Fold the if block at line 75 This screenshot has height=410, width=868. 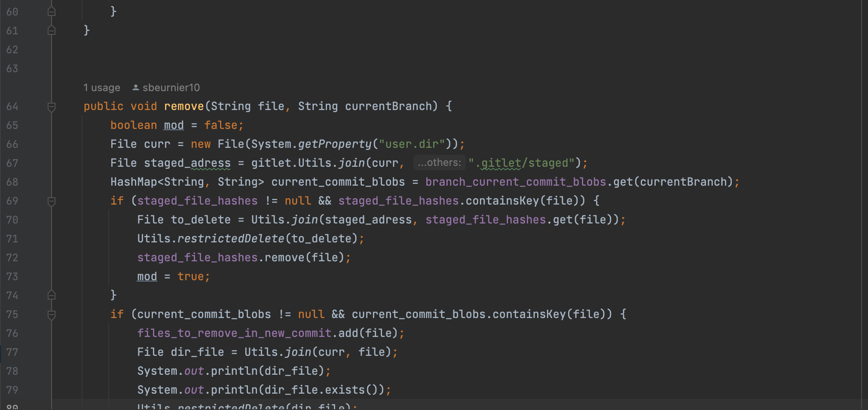[52, 315]
